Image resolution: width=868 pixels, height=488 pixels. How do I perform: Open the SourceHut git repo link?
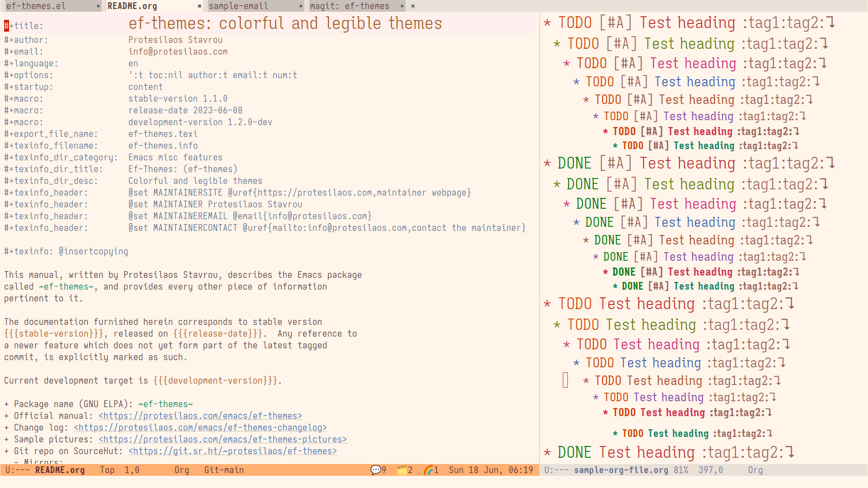232,451
